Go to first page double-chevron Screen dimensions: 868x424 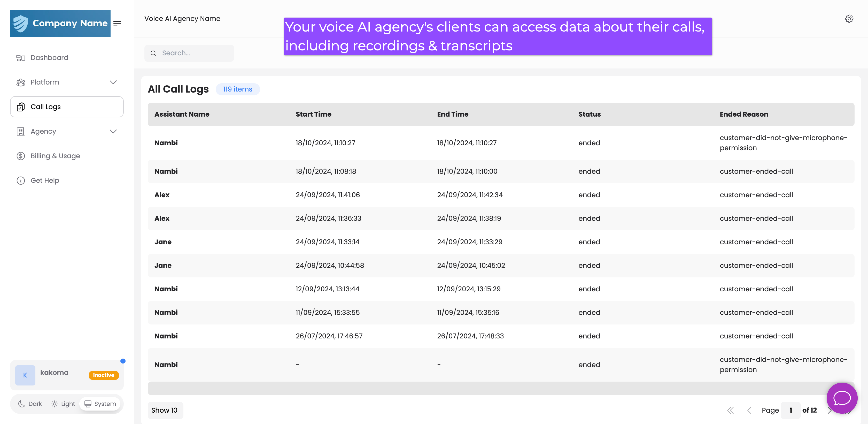coord(730,410)
